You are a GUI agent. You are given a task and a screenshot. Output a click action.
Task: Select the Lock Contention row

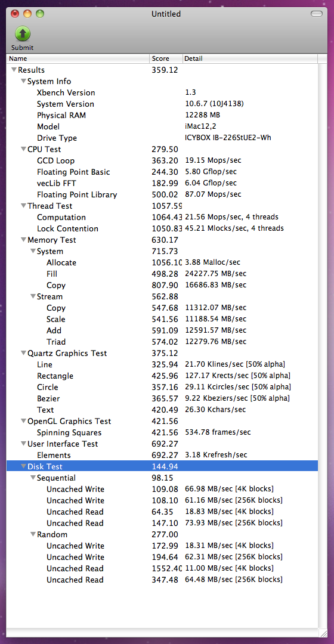coord(162,229)
